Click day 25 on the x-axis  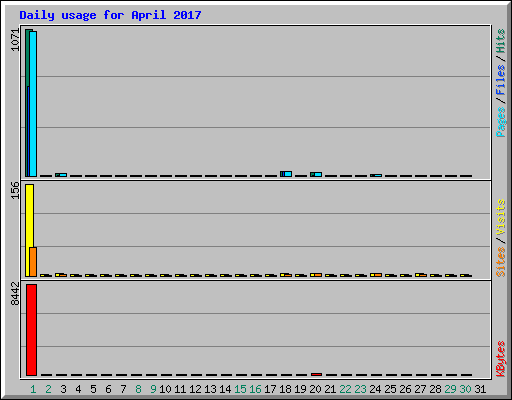pyautogui.click(x=390, y=389)
